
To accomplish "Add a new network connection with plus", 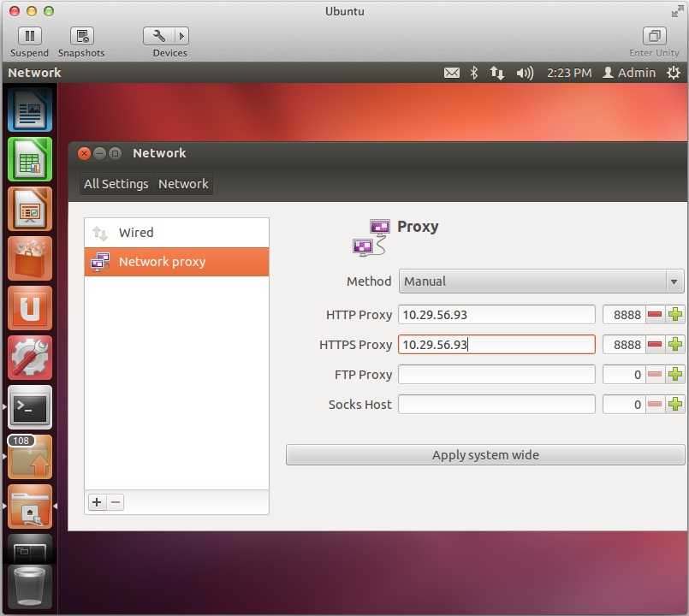I will [x=97, y=502].
